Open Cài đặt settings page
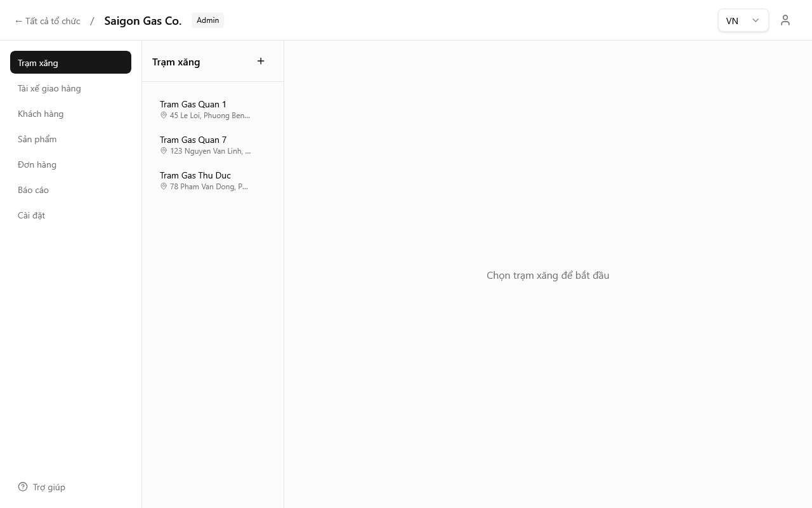Image resolution: width=812 pixels, height=508 pixels. (x=32, y=215)
